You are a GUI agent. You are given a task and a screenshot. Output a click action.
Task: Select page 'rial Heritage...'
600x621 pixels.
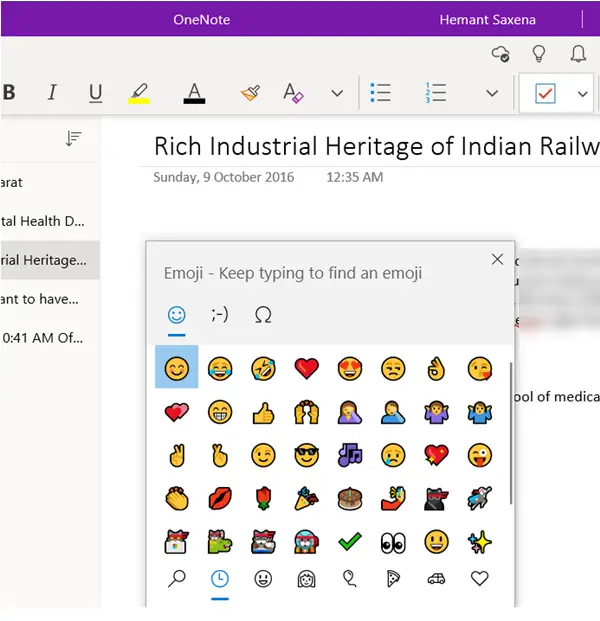point(50,260)
